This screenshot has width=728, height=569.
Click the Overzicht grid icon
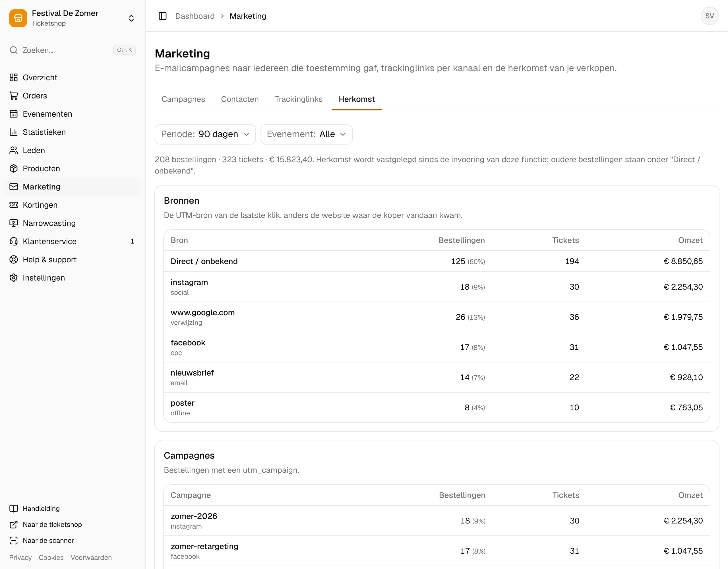click(x=14, y=77)
